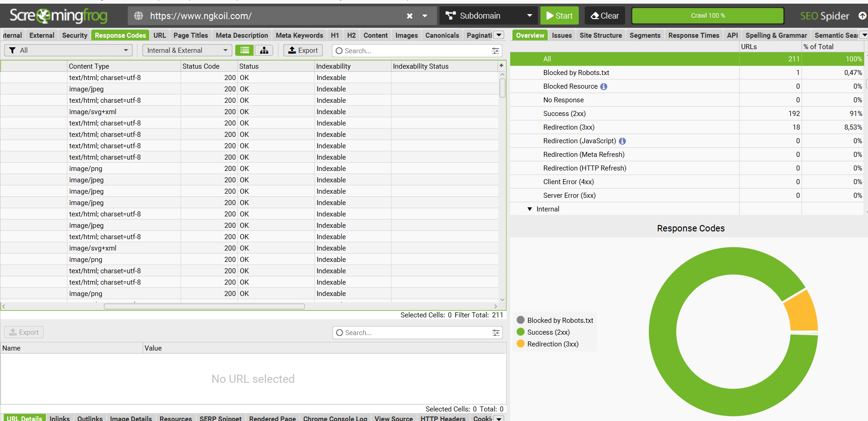Click the top table search field
The width and height of the screenshot is (868, 421).
417,50
